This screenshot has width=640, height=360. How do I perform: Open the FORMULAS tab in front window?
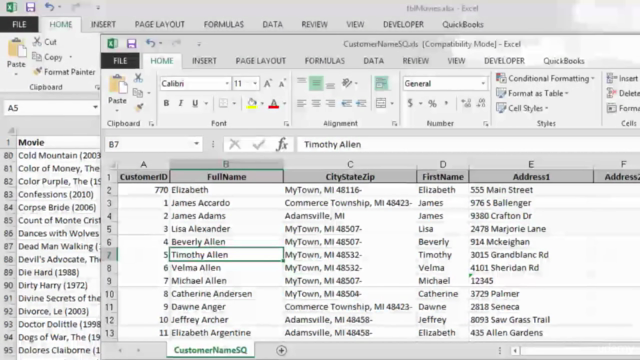pyautogui.click(x=324, y=61)
